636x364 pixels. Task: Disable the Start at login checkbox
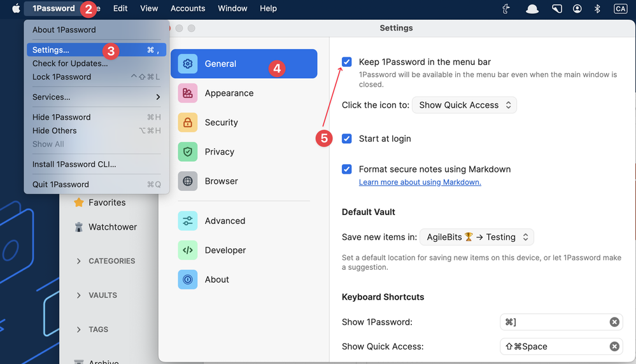[347, 139]
